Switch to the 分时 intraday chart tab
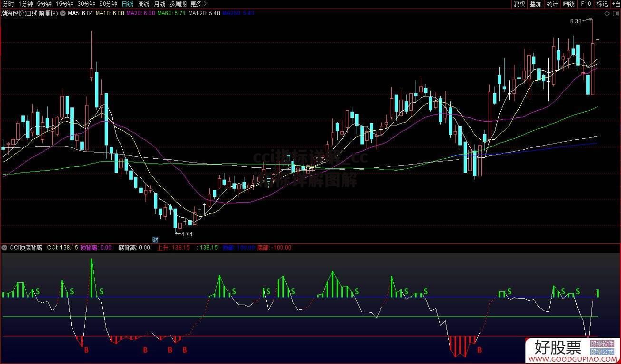 point(8,4)
